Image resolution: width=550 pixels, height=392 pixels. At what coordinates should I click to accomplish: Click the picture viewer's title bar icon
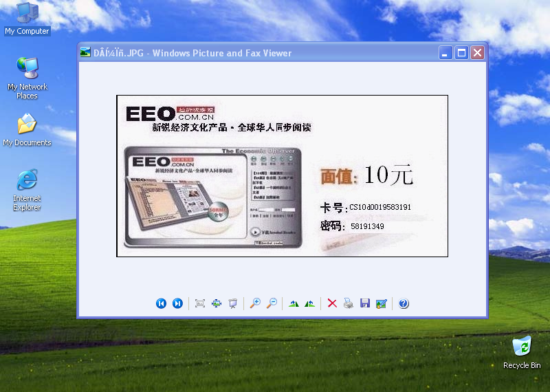coord(85,53)
